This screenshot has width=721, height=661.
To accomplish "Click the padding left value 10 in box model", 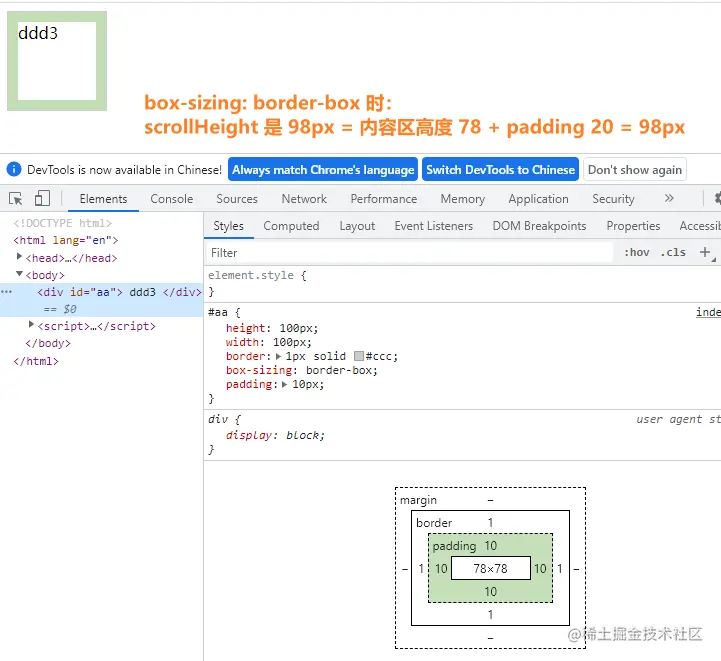I will tap(441, 569).
